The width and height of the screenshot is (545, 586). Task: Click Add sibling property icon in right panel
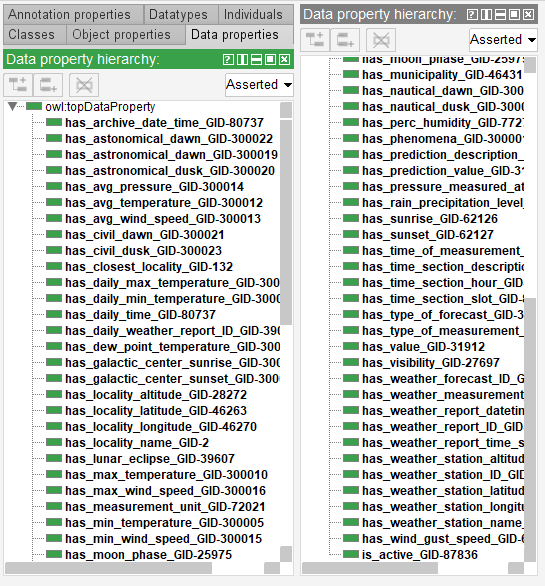(x=345, y=40)
